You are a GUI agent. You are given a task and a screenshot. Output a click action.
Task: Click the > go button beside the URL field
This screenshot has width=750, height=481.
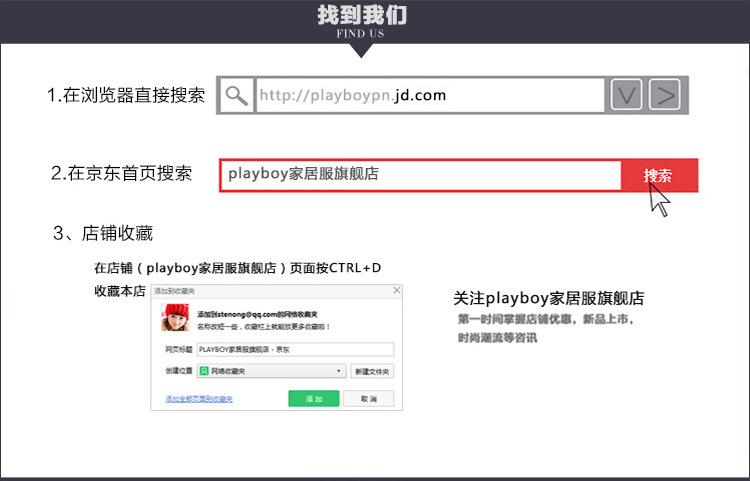coord(664,95)
